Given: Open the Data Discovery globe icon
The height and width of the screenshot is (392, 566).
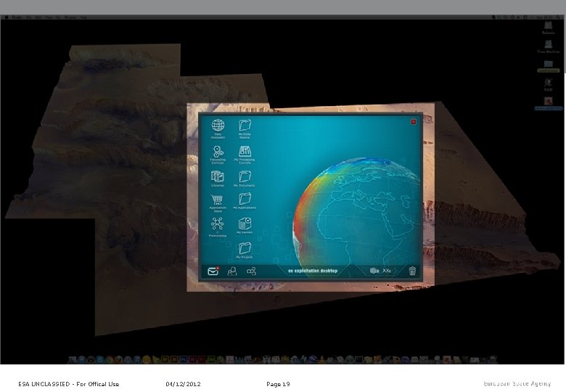Looking at the screenshot, I should click(x=218, y=126).
